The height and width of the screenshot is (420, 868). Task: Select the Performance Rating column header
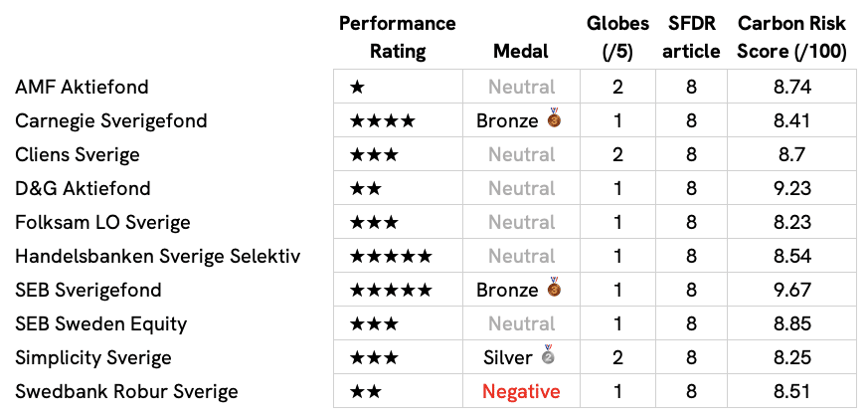(398, 37)
